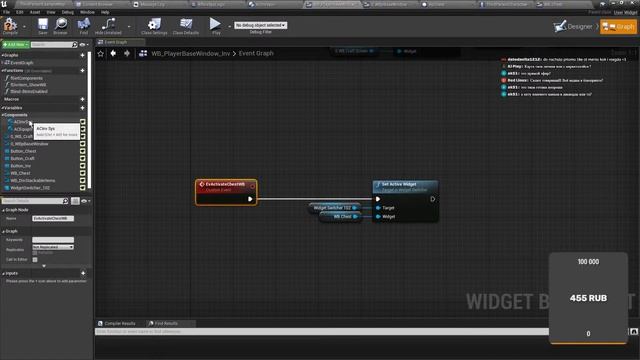Open the Asset menu
Screen dimensions: 640x360
(35, 12)
